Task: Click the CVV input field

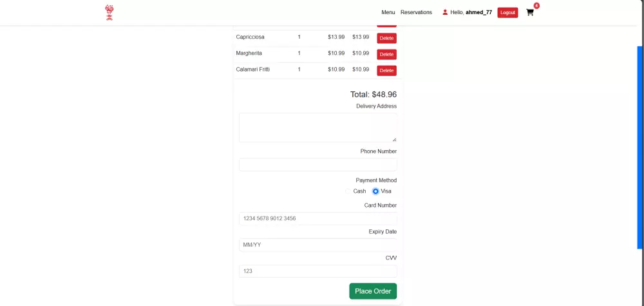Action: [318, 271]
